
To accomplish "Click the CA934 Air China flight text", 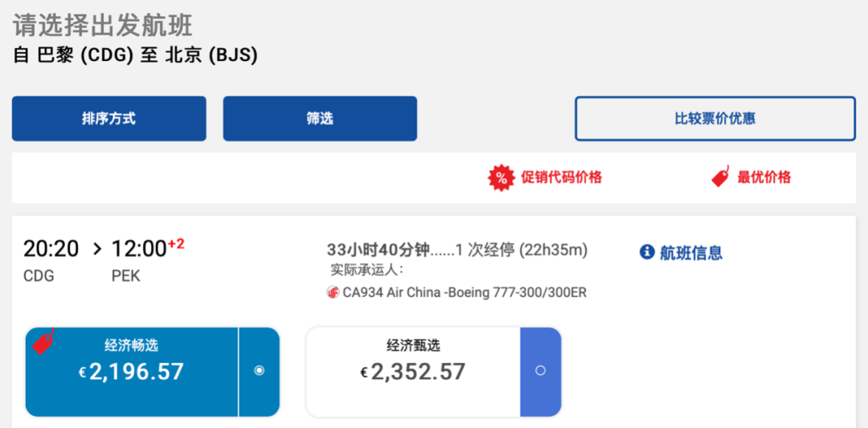I will tap(465, 293).
